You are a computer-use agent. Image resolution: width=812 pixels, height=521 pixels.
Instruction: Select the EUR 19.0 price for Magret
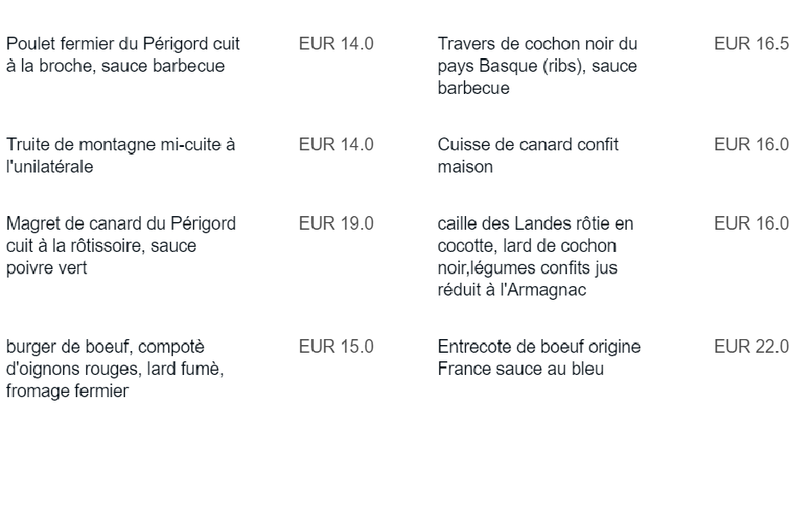point(336,224)
